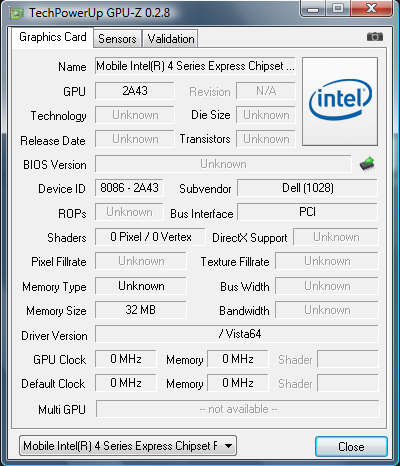Click the Close button
This screenshot has height=466, width=400.
click(351, 446)
